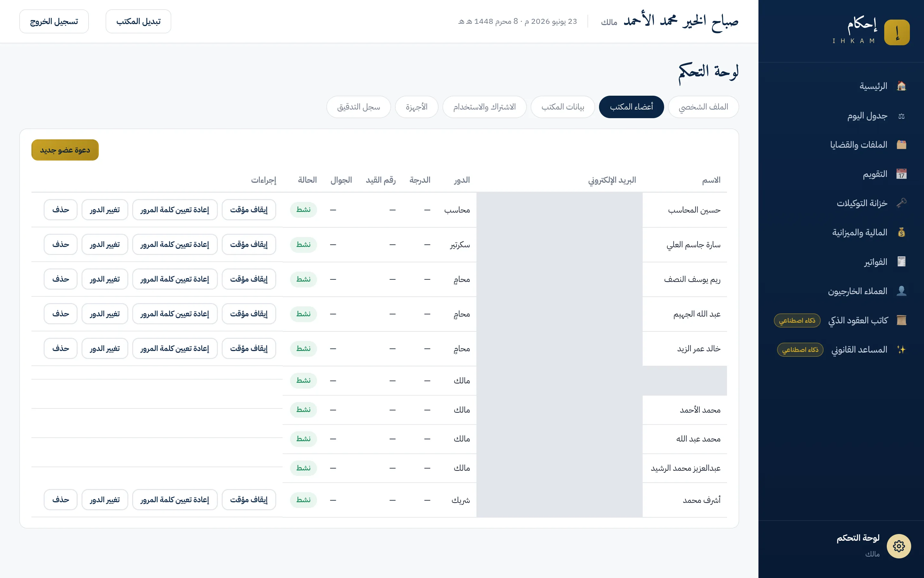Click محمد عبد الله name in table
This screenshot has height=578, width=924.
click(x=698, y=439)
